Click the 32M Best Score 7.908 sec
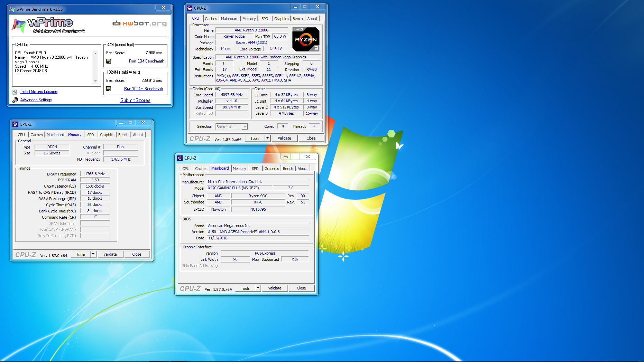The height and width of the screenshot is (362, 644). coord(154,53)
